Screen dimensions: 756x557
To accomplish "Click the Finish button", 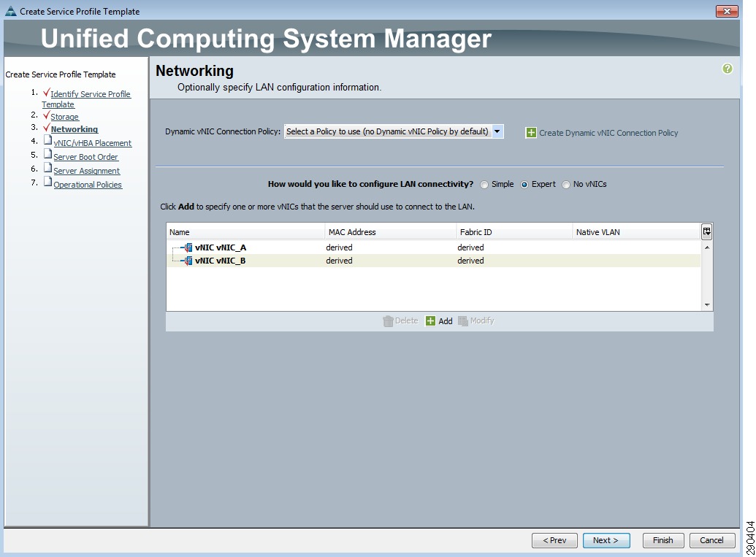I will (x=663, y=541).
